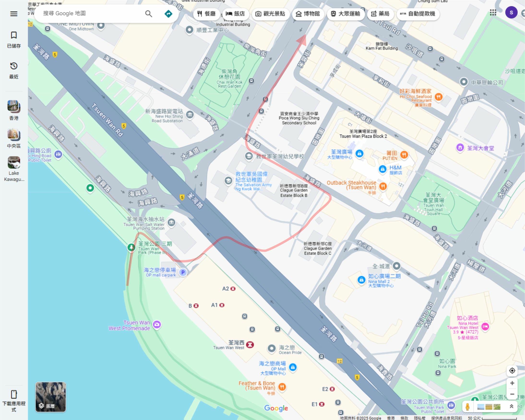Select the Ocean Pride (海之戀) marker
Viewport: 525px width, 420px height.
272,348
